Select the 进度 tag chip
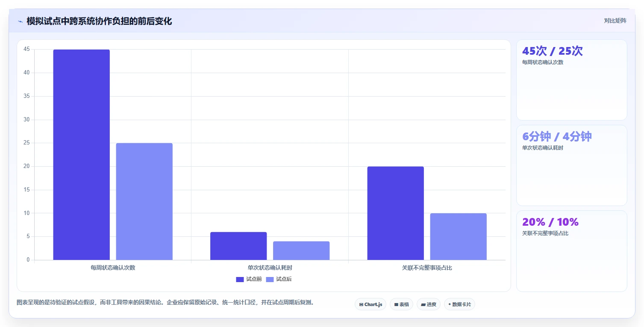Screen dimensions: 644x327 (429, 304)
